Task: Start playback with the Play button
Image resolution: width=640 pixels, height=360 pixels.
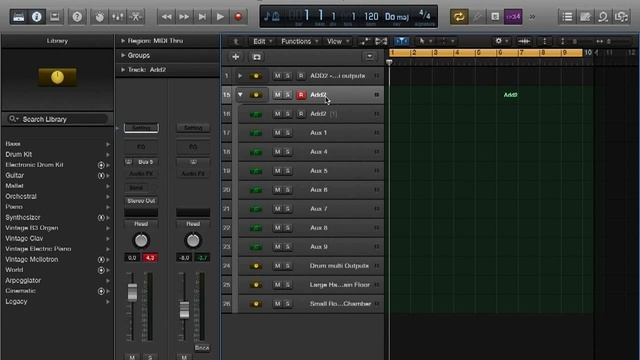Action: pos(220,17)
